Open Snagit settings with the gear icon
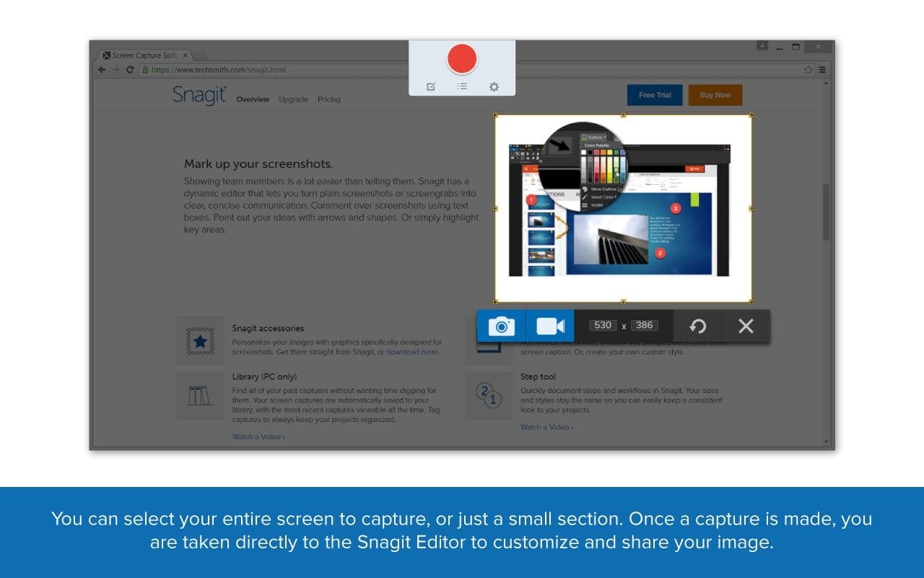Viewport: 924px width, 578px height. pos(494,87)
